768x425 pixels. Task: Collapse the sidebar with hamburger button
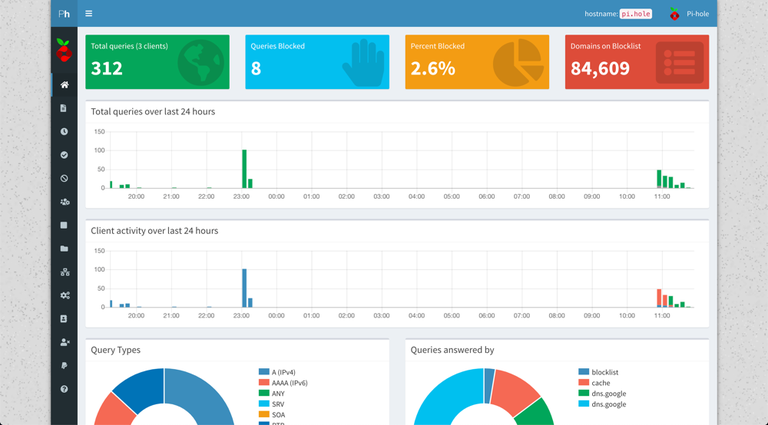89,14
